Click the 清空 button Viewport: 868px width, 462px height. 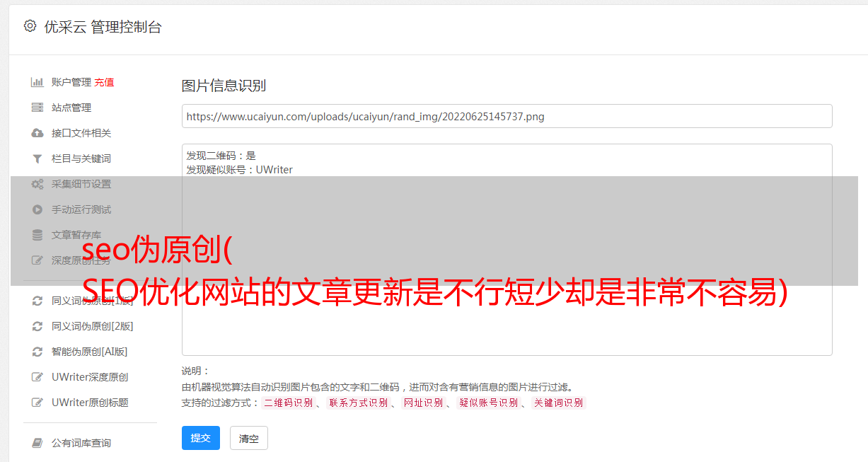249,438
